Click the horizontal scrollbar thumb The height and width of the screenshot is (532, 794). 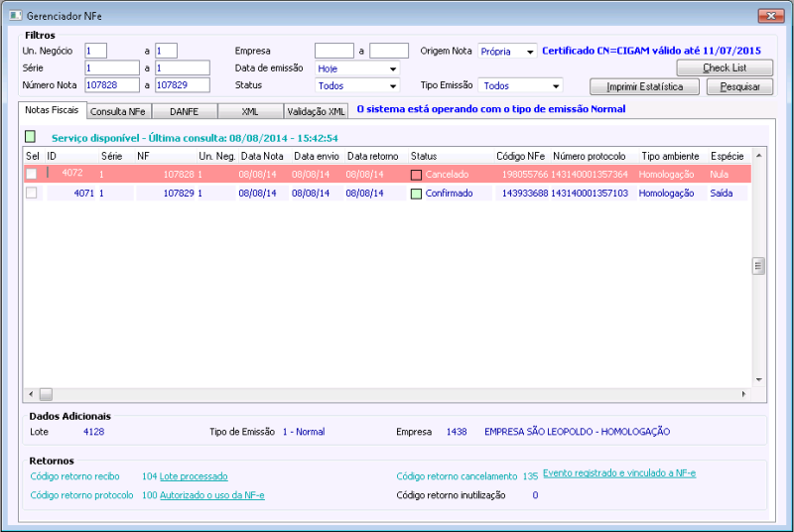coord(46,394)
